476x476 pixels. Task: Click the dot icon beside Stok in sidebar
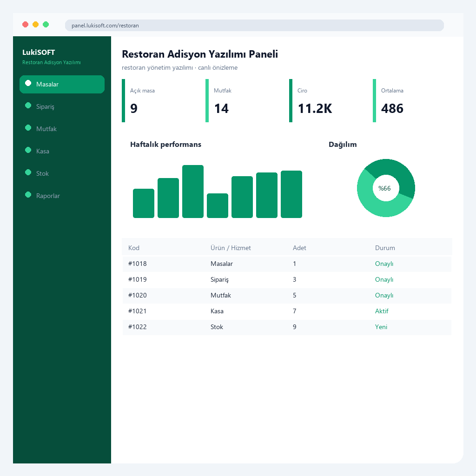[28, 172]
